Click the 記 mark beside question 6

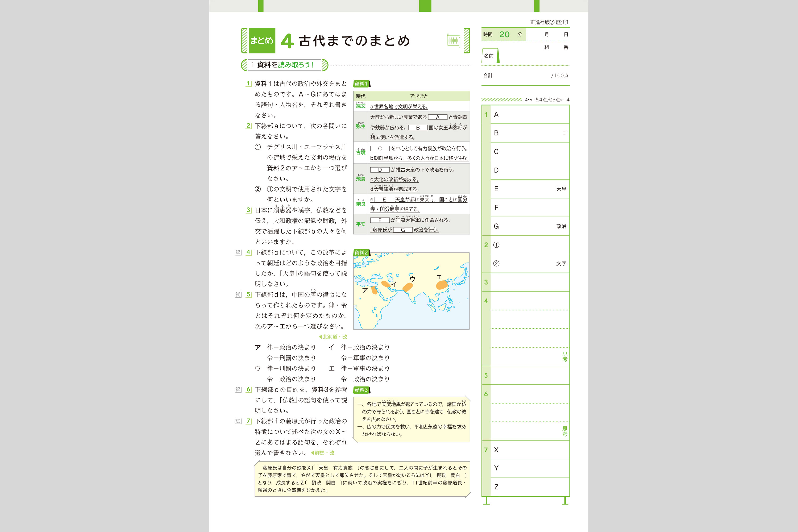238,389
